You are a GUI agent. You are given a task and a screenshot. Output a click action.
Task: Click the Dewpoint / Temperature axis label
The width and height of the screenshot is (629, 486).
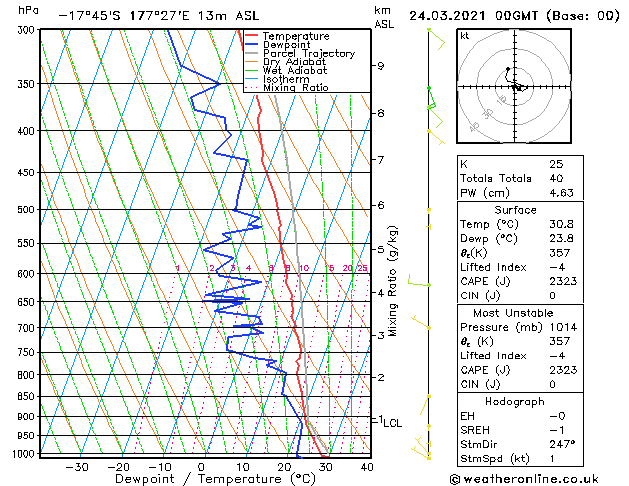[x=202, y=479]
